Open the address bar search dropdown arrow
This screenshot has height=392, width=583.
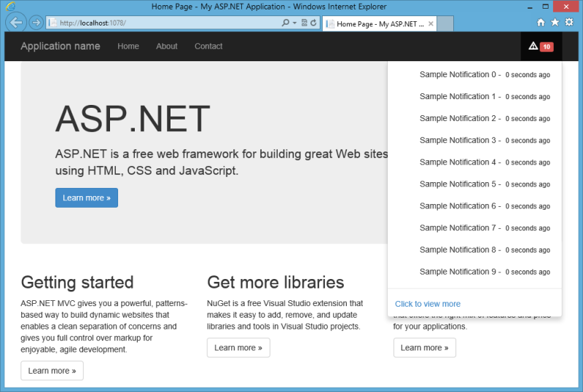[x=294, y=23]
